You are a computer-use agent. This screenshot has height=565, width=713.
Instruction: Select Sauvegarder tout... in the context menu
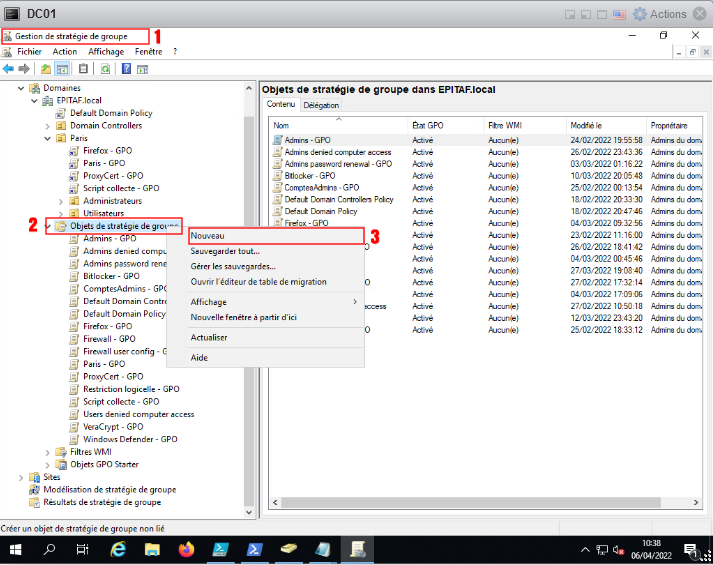(225, 251)
